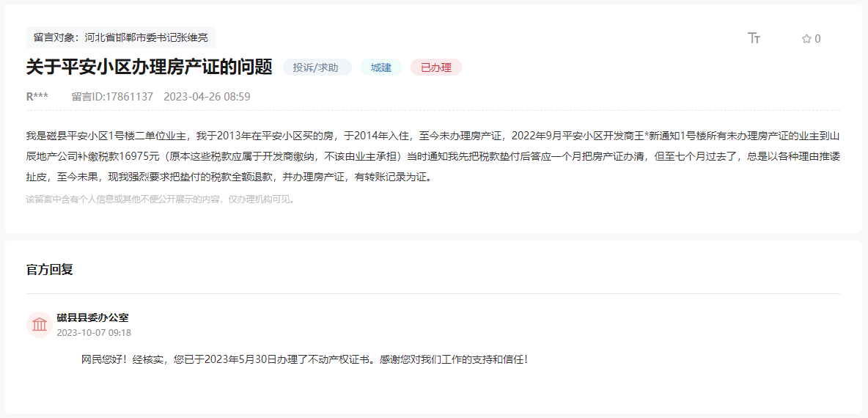
Task: Click the gray privacy notice text
Action: point(161,199)
